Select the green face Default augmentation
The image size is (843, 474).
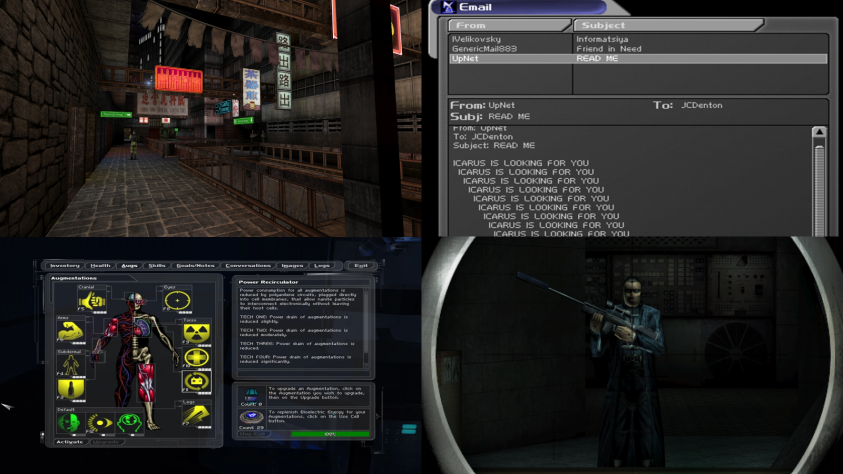(69, 423)
